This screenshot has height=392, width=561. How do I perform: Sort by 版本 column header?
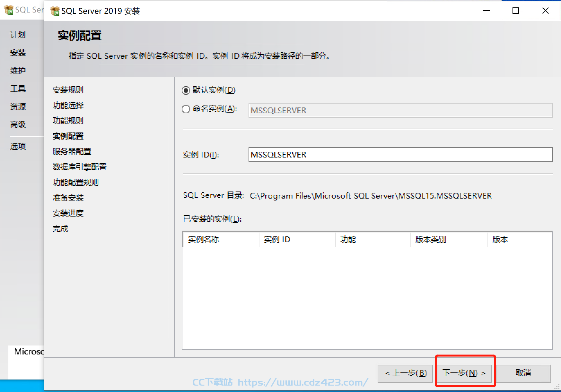pyautogui.click(x=520, y=239)
